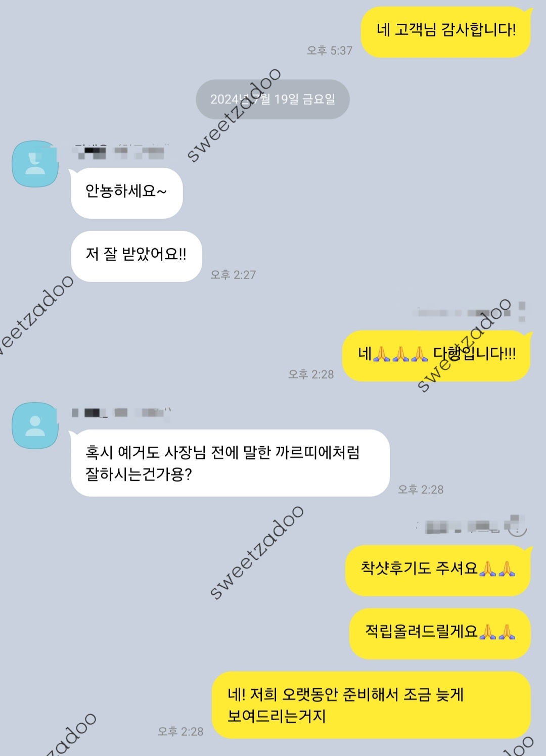Tap the '착샷후기도 주셔요' message bubble
The width and height of the screenshot is (546, 756).
[438, 571]
